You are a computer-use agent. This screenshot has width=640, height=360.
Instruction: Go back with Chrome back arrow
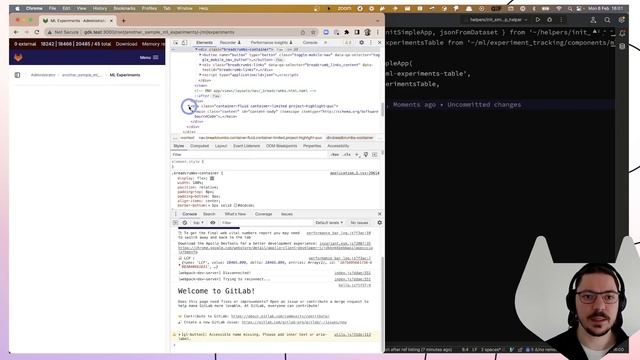[x=16, y=32]
